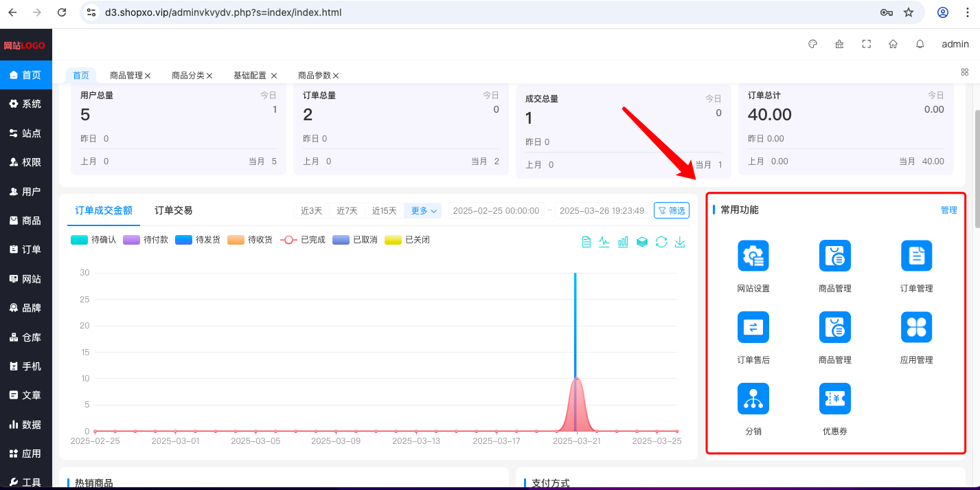Image resolution: width=980 pixels, height=490 pixels.
Task: Open the 更多 date range dropdown
Action: point(424,210)
